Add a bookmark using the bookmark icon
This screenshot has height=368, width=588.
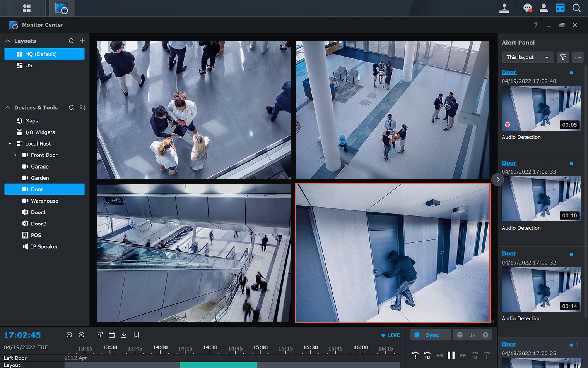coord(136,335)
